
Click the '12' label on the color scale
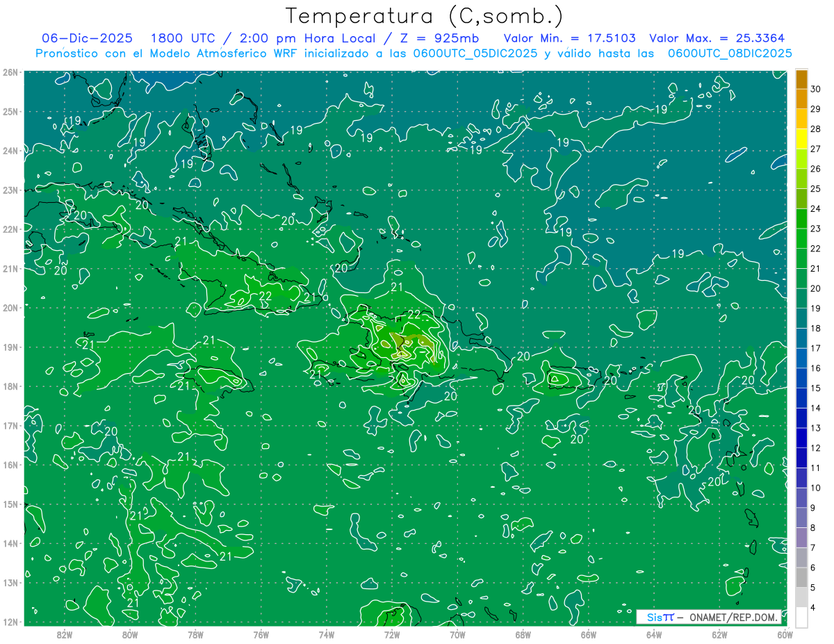point(816,448)
